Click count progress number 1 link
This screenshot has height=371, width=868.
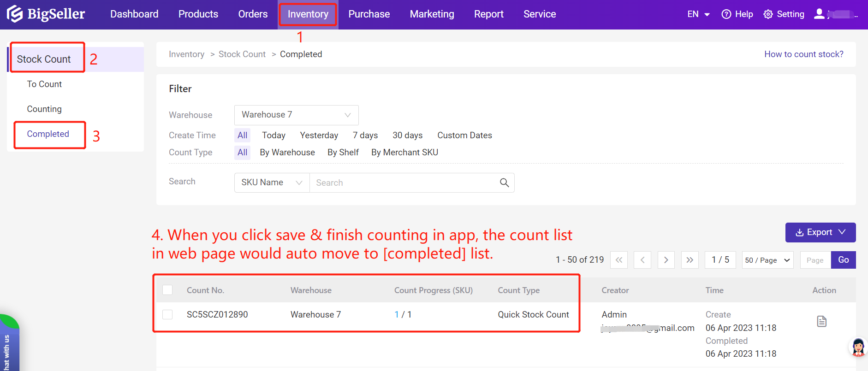pyautogui.click(x=397, y=314)
